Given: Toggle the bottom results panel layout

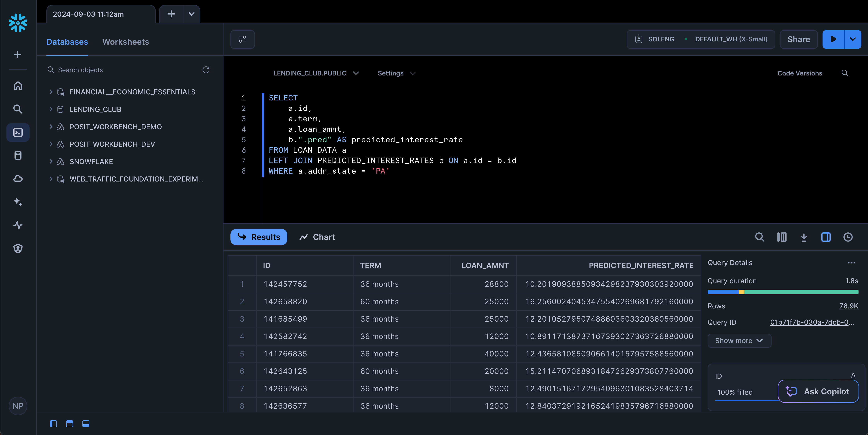Looking at the screenshot, I should click(86, 424).
